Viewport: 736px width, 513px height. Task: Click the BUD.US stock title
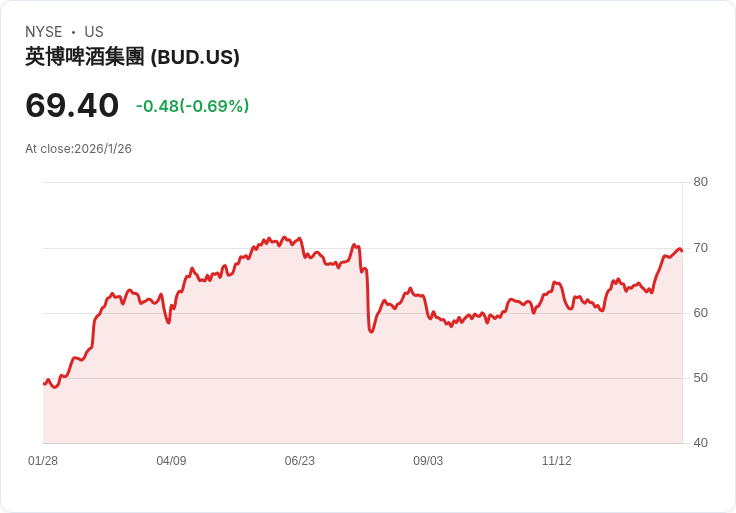(x=132, y=57)
